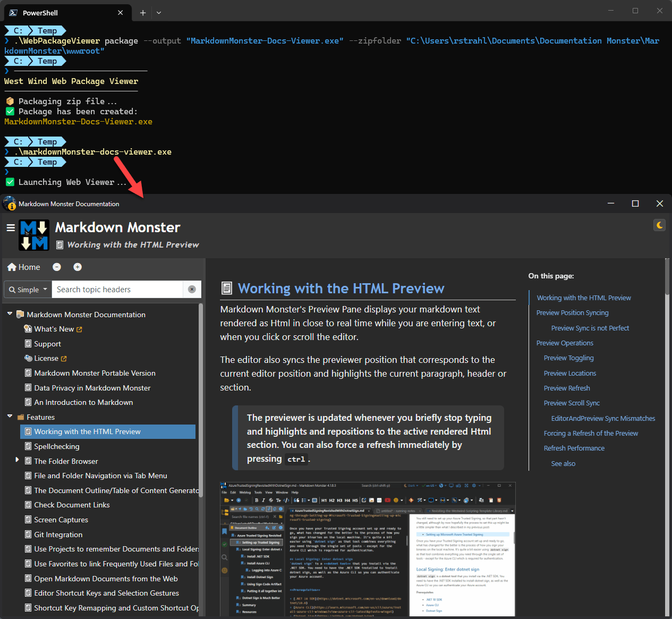Click Working with the HTML Preview outline link
The height and width of the screenshot is (619, 672).
(584, 298)
